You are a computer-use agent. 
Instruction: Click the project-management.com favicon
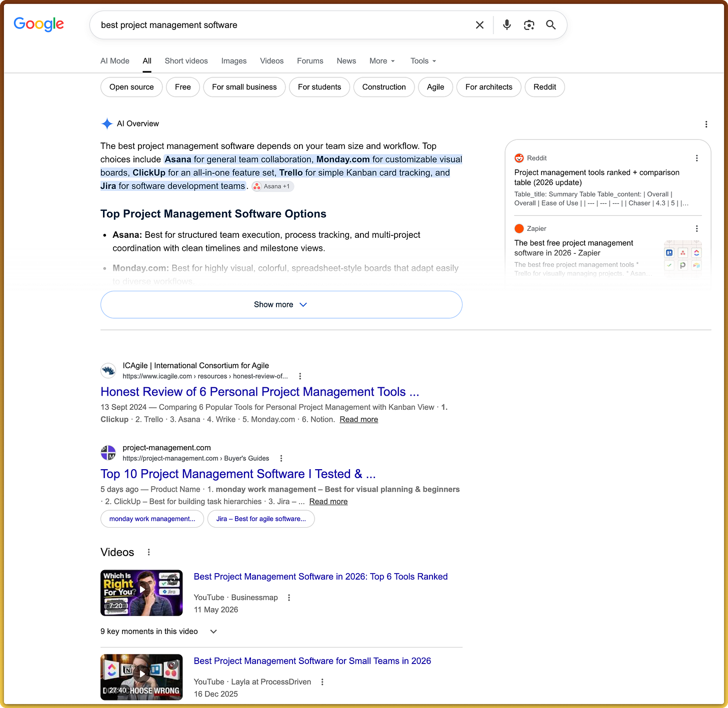(x=108, y=453)
